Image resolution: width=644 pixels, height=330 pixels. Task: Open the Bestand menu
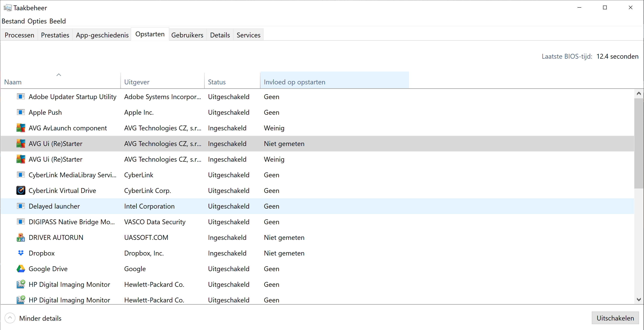(x=13, y=21)
